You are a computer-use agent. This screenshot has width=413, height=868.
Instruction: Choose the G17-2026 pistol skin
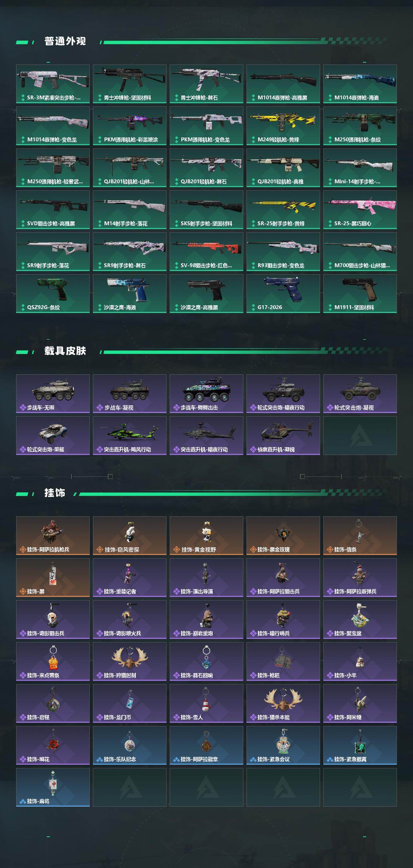click(x=283, y=294)
